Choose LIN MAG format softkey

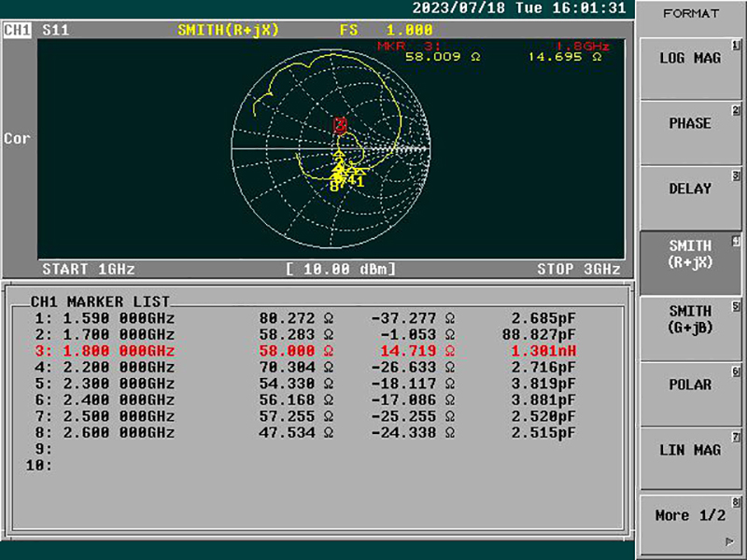click(x=690, y=459)
